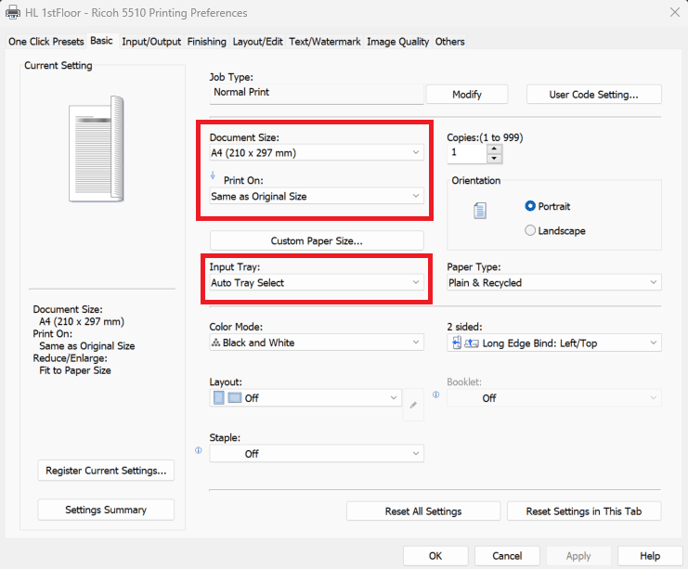Decrease copies with down arrow
The width and height of the screenshot is (688, 569).
tap(494, 158)
